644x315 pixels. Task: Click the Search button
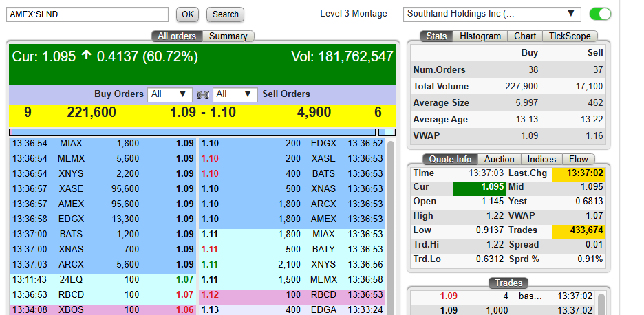(225, 14)
